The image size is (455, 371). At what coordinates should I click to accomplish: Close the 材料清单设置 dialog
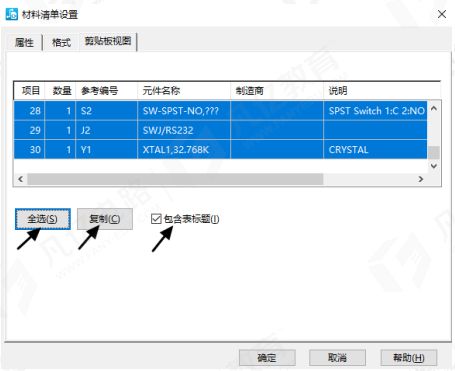point(442,14)
